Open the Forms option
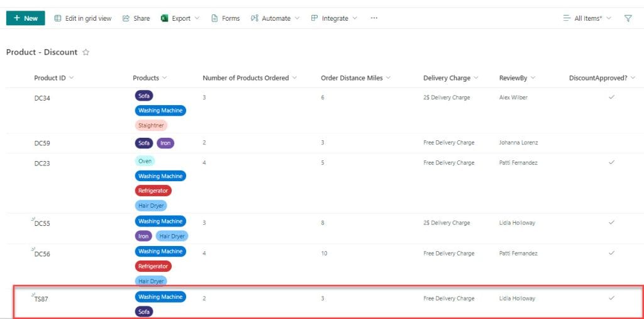This screenshot has width=644, height=319. (226, 18)
